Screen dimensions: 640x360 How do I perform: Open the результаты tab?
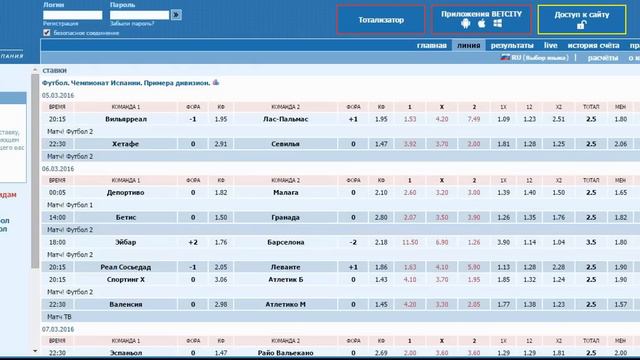click(512, 45)
